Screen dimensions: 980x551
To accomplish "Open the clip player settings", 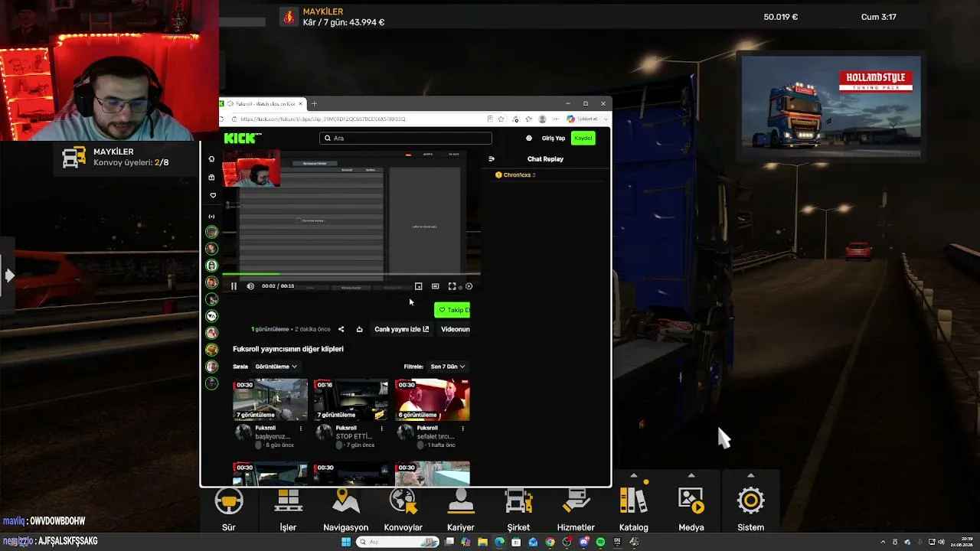I will [x=469, y=286].
